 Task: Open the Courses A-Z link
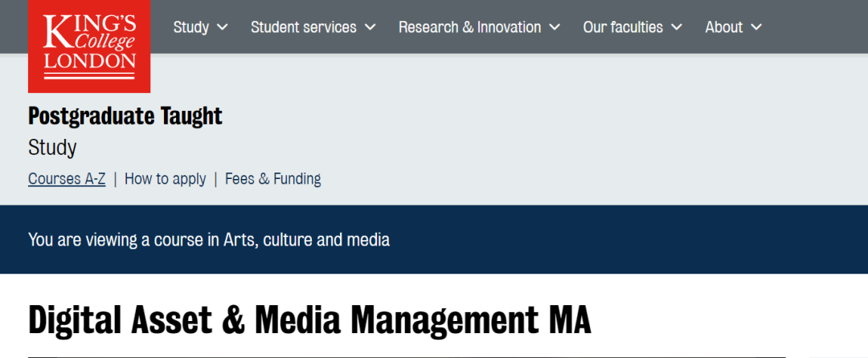pyautogui.click(x=67, y=179)
